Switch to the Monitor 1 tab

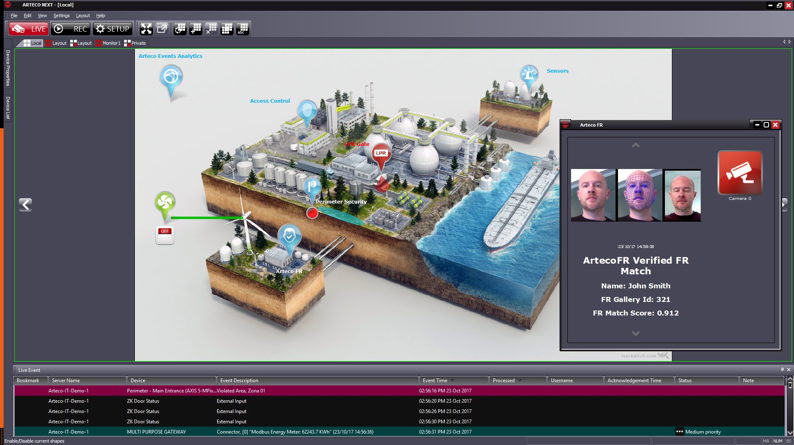tap(108, 43)
